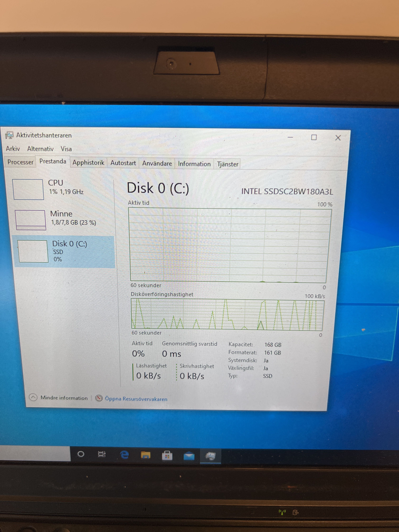Click the Task Manager taskbar icon

tap(210, 456)
